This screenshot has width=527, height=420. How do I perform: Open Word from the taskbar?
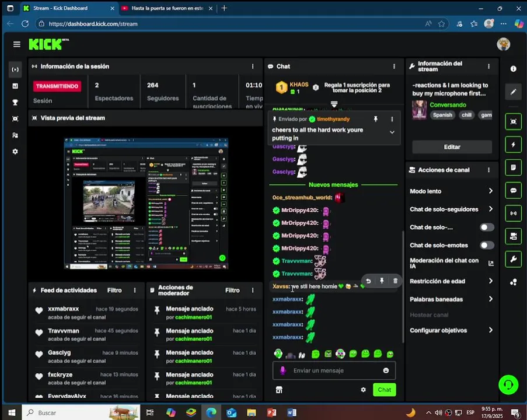[x=292, y=412]
